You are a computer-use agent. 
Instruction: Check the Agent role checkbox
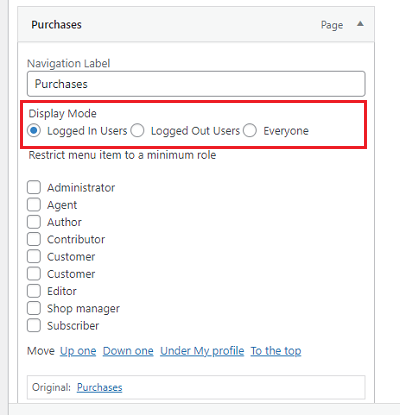click(x=34, y=205)
